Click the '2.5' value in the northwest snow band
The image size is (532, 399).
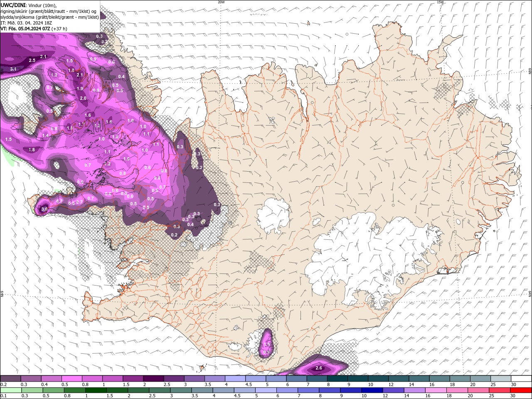(x=32, y=60)
